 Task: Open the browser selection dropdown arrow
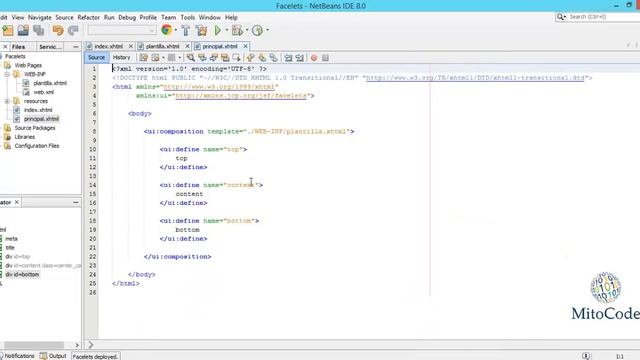tap(176, 30)
